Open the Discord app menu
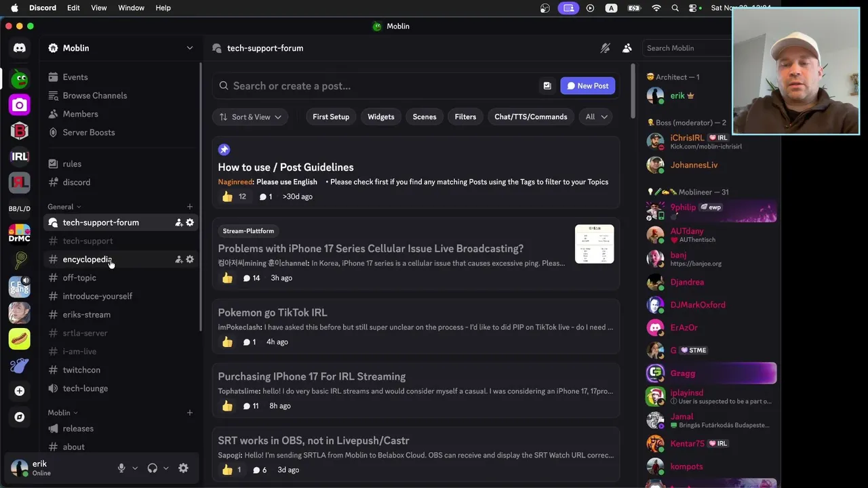 coord(43,8)
